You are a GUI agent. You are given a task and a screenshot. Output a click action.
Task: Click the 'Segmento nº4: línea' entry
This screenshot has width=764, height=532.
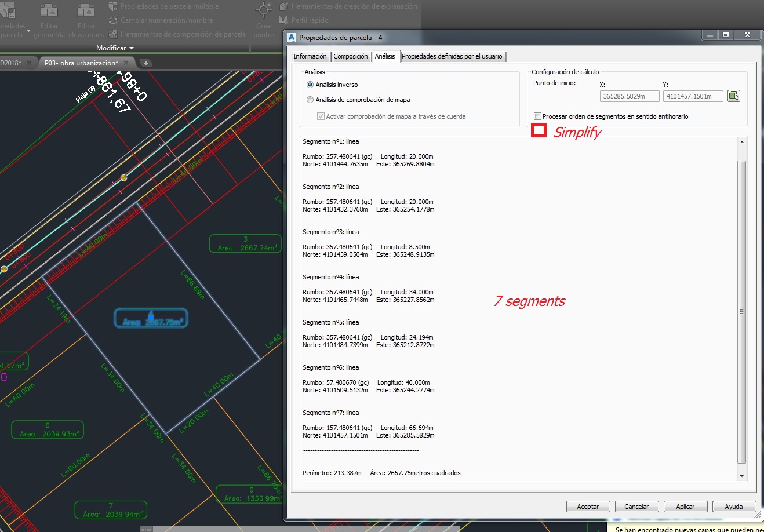pos(330,277)
